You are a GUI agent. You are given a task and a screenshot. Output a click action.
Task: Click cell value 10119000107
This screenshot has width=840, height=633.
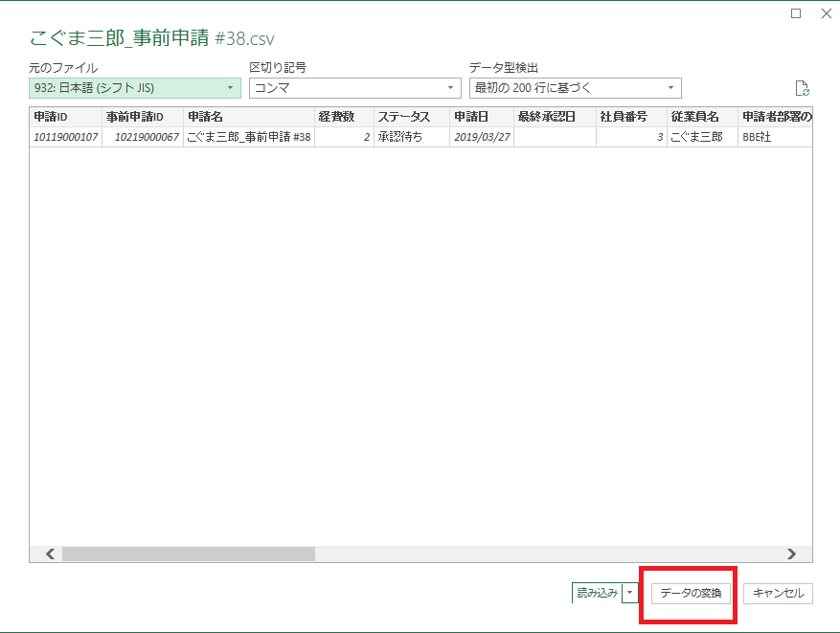click(x=66, y=137)
